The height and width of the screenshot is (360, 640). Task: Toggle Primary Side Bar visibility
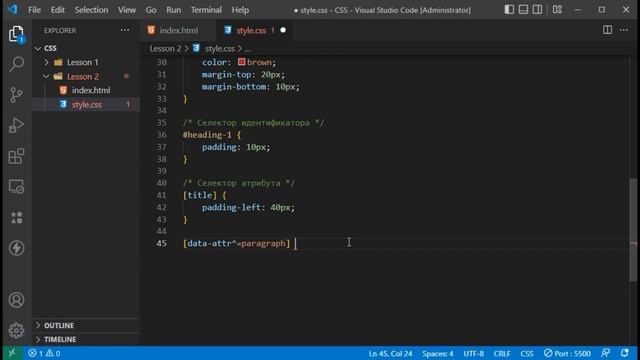point(509,9)
